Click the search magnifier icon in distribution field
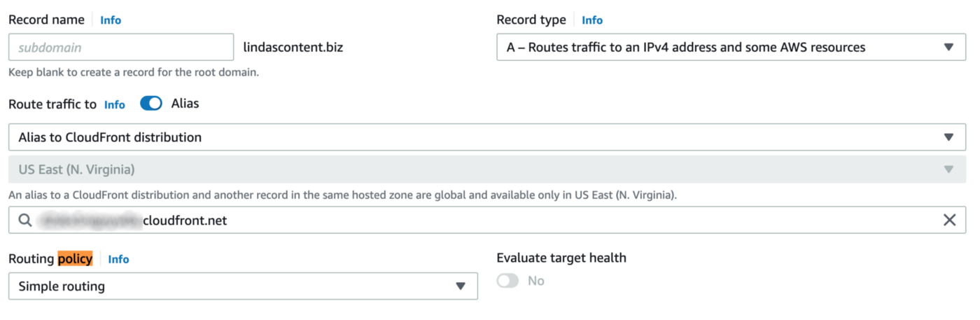This screenshot has width=980, height=320. 25,221
